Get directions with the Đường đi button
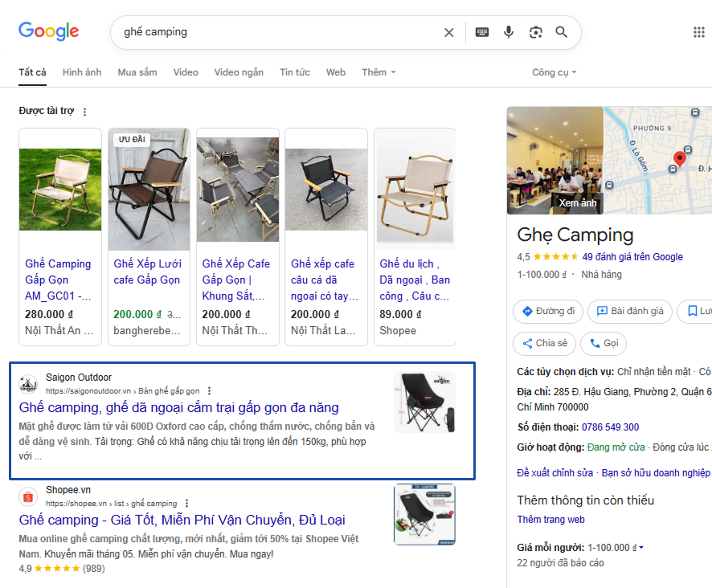Viewport: 712px width, 588px height. [548, 312]
